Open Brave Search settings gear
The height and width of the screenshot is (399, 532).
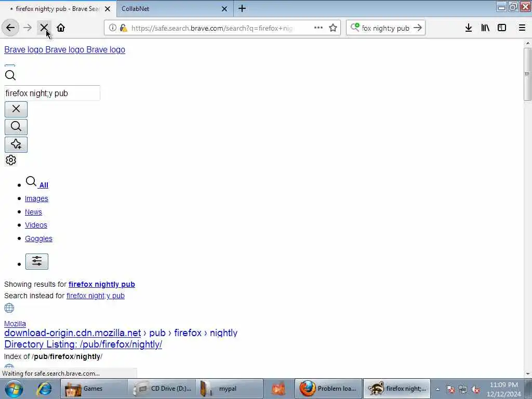coord(11,160)
